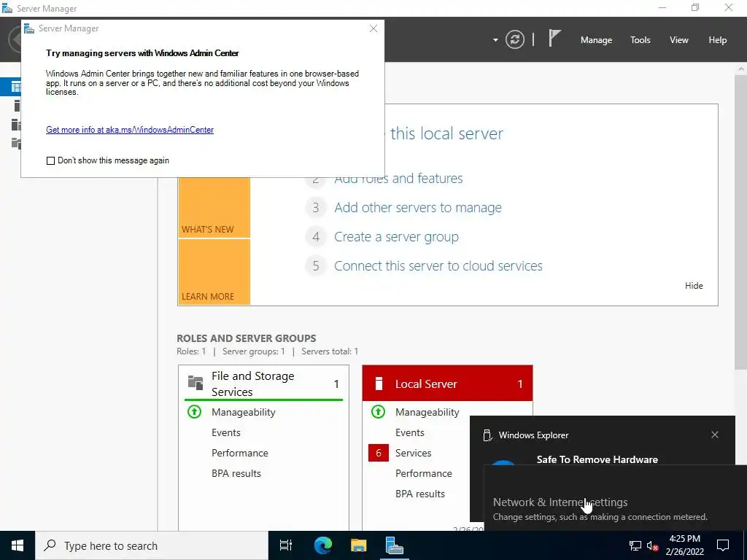Image resolution: width=747 pixels, height=560 pixels.
Task: Open the WHAT'S NEW tile
Action: click(x=214, y=207)
